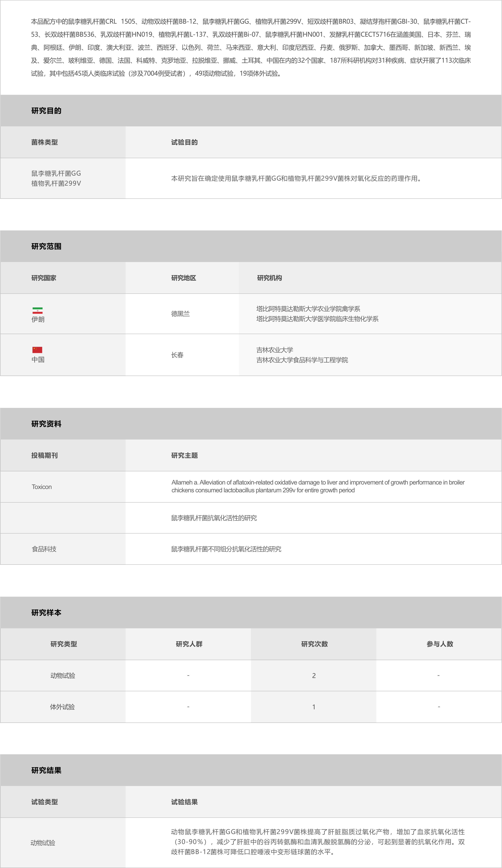Click the intro paragraph listing probiotic strains
This screenshot has width=502, height=868.
pyautogui.click(x=251, y=47)
